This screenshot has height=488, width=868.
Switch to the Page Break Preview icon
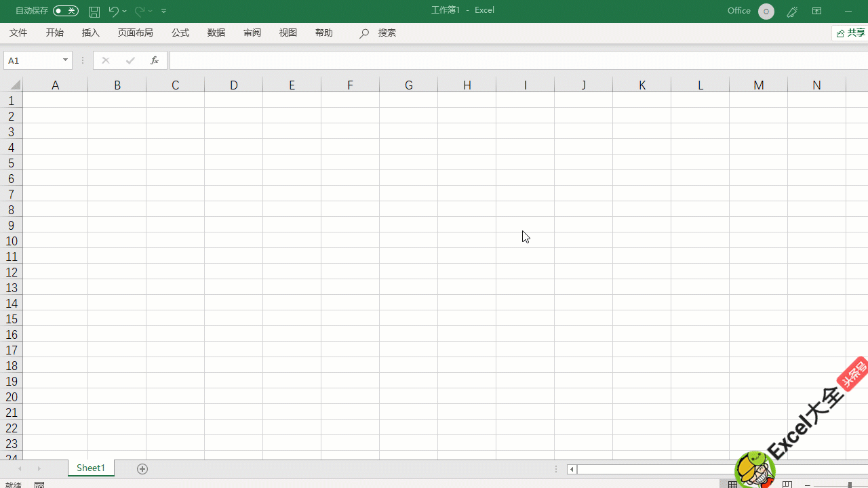[787, 485]
